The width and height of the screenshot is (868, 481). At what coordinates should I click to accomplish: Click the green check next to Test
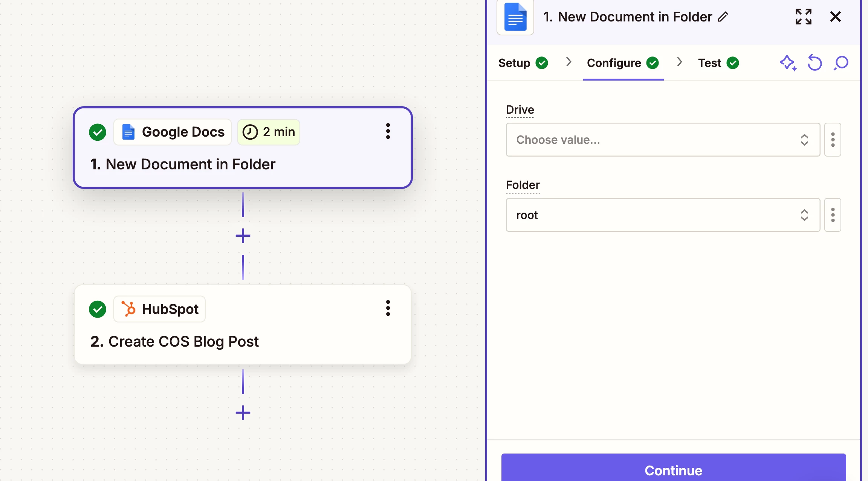tap(733, 63)
